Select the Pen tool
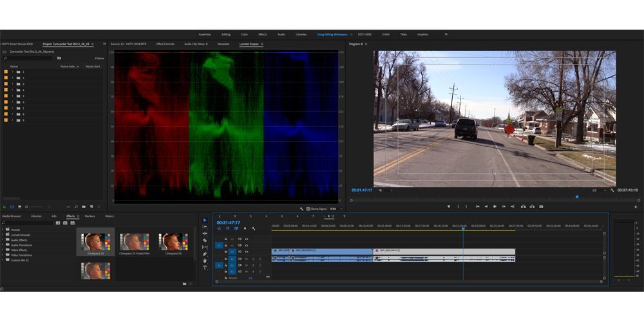 (x=205, y=254)
